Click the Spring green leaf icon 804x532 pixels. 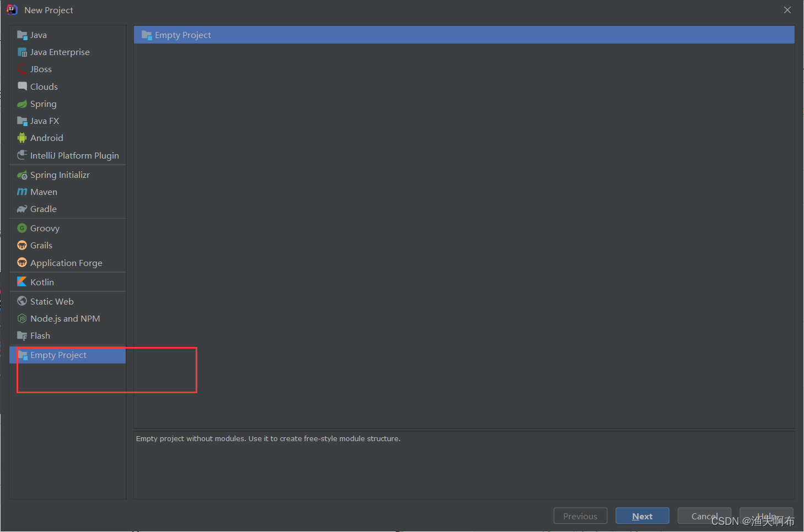click(x=22, y=104)
